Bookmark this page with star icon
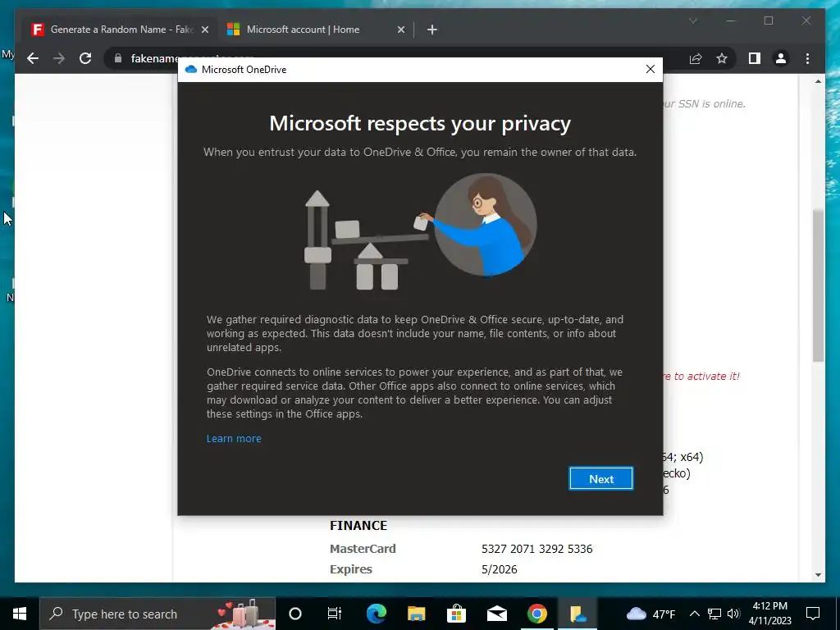Screen dimensions: 840x630 [x=722, y=58]
